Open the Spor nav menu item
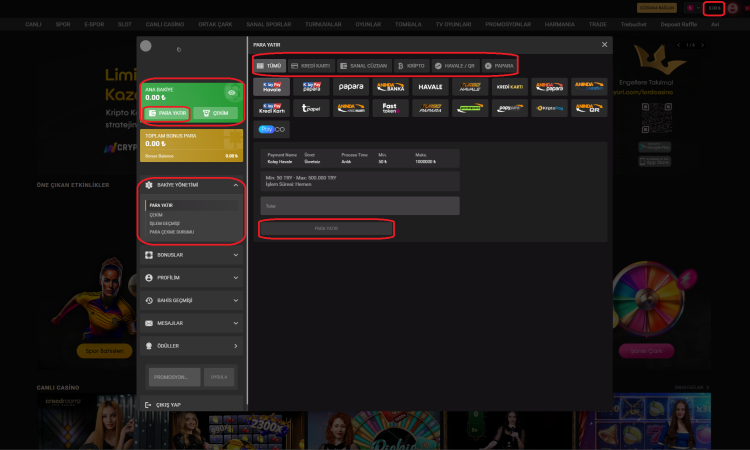Viewport: 750px width, 450px height. pos(63,24)
